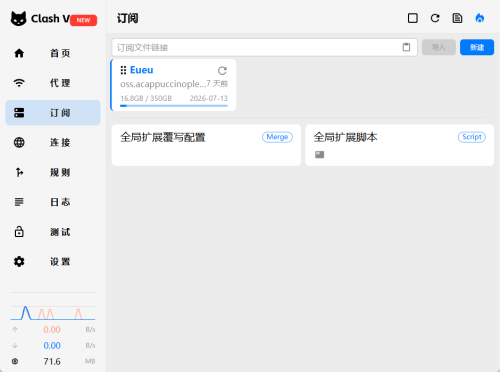Open the 设置 settings page
The width and height of the screenshot is (500, 372).
click(x=53, y=262)
